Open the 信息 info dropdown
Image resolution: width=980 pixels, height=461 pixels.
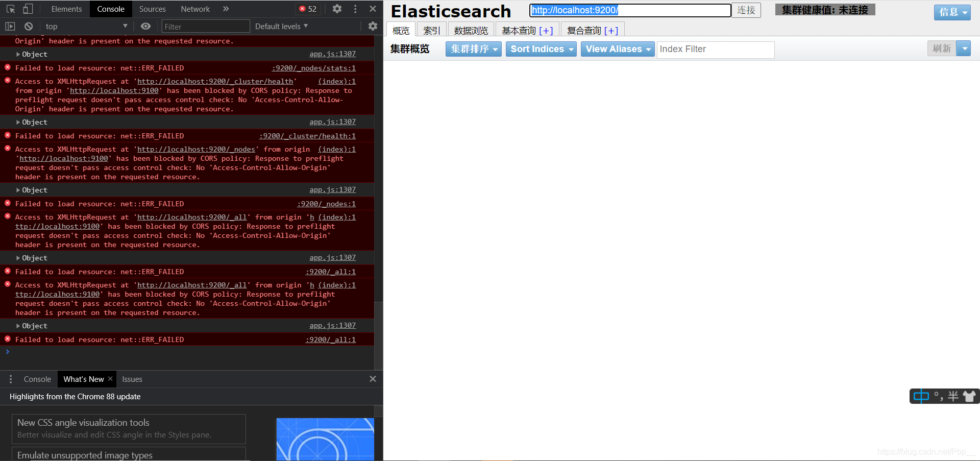(x=952, y=12)
